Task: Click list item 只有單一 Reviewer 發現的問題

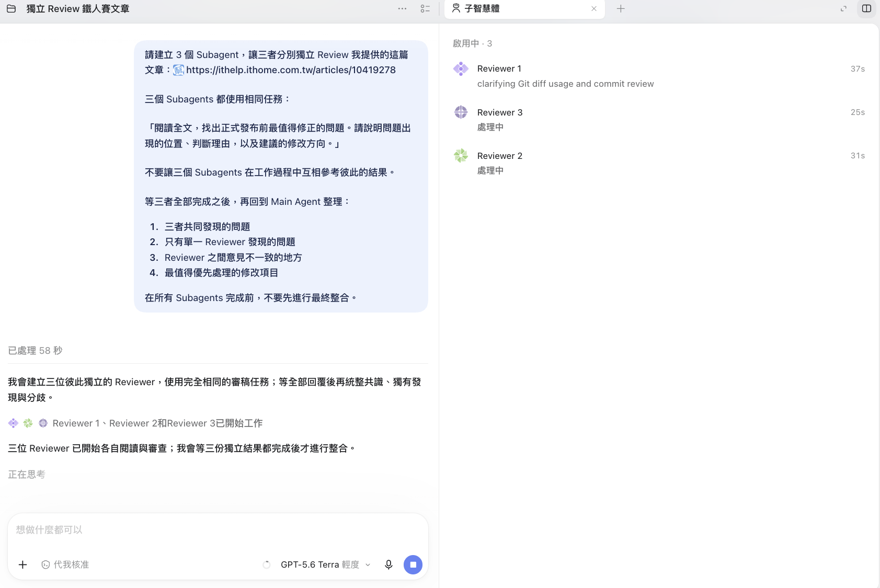Action: point(230,241)
